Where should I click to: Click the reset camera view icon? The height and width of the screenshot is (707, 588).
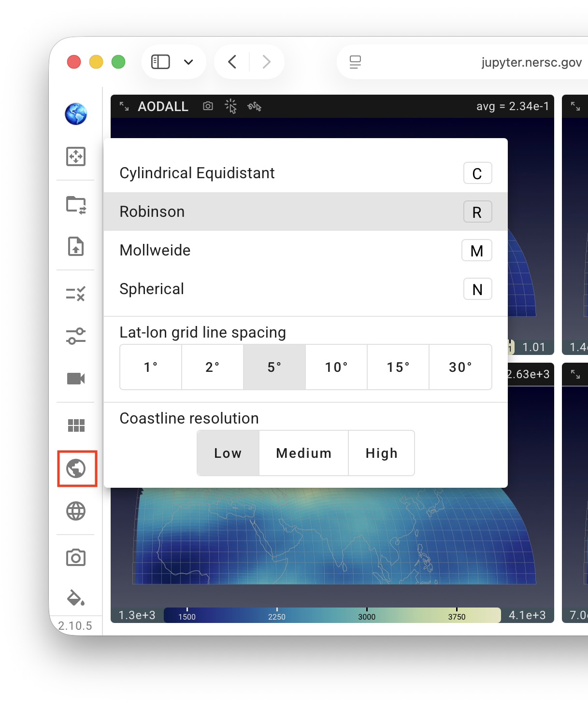(76, 156)
